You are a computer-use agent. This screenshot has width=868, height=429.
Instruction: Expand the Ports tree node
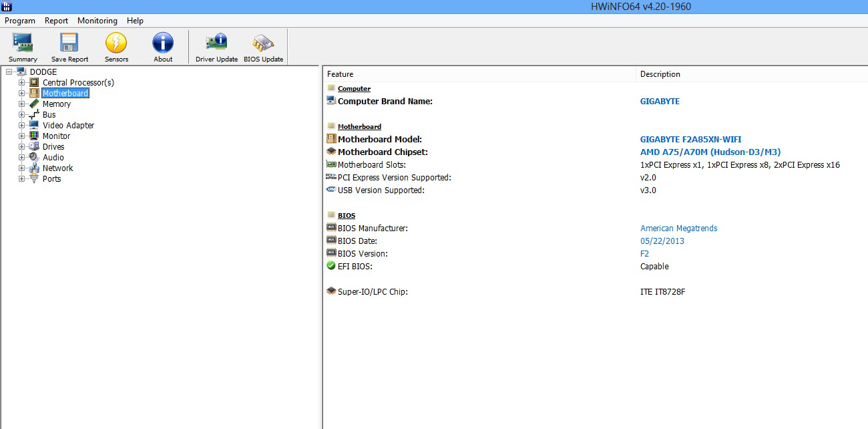(x=22, y=178)
